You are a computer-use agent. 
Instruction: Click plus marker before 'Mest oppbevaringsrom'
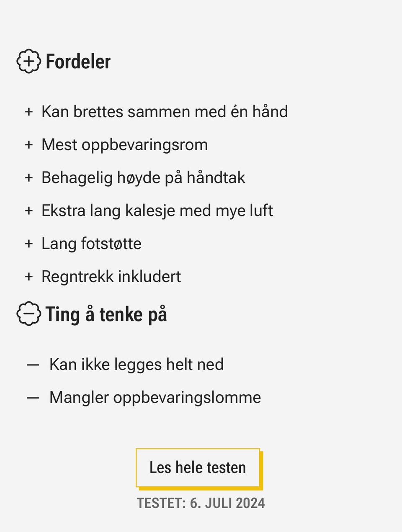(29, 145)
